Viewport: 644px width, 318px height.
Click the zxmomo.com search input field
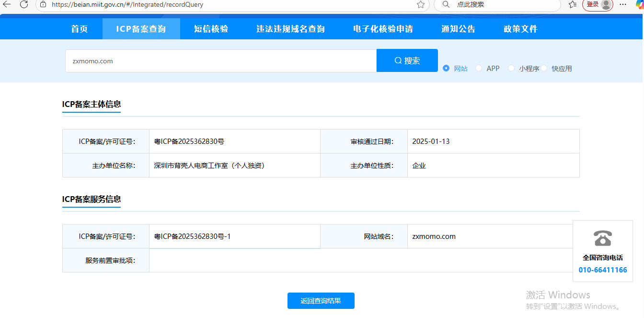(220, 61)
